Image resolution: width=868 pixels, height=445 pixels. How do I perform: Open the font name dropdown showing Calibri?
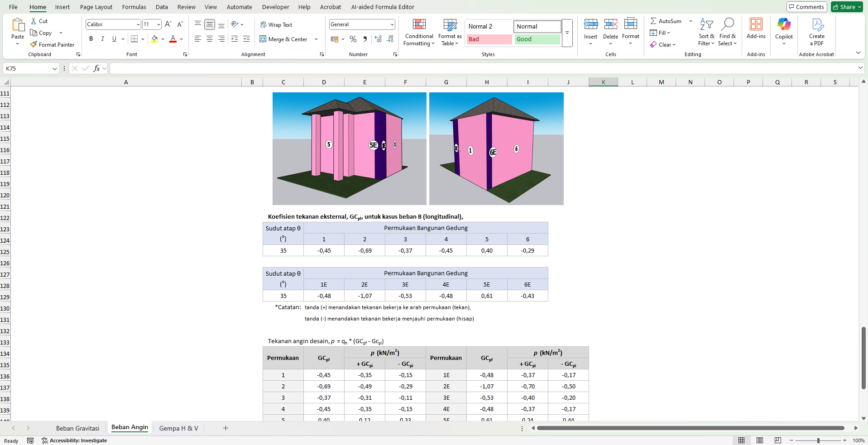click(x=138, y=24)
